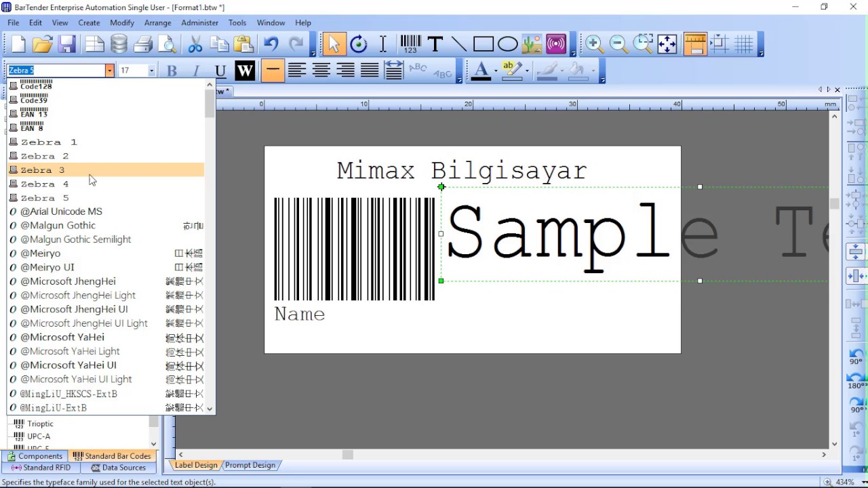Select the barcode creation tool
The width and height of the screenshot is (868, 488).
tap(410, 45)
